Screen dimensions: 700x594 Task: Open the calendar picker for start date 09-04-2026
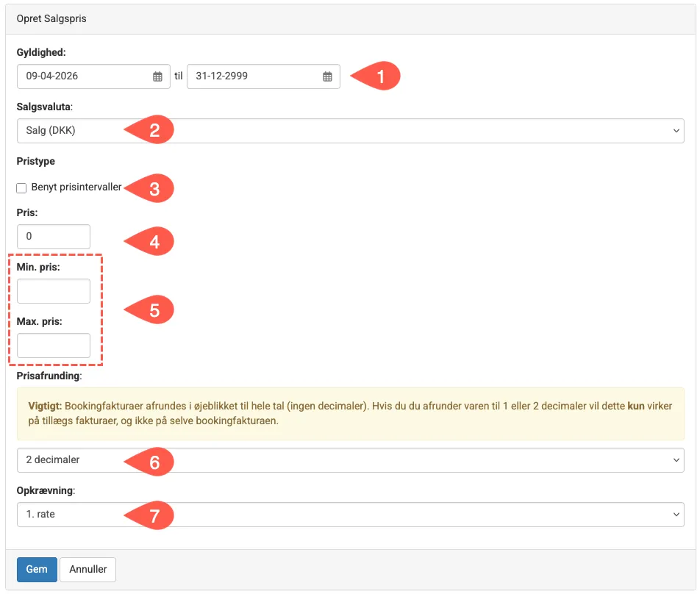157,76
